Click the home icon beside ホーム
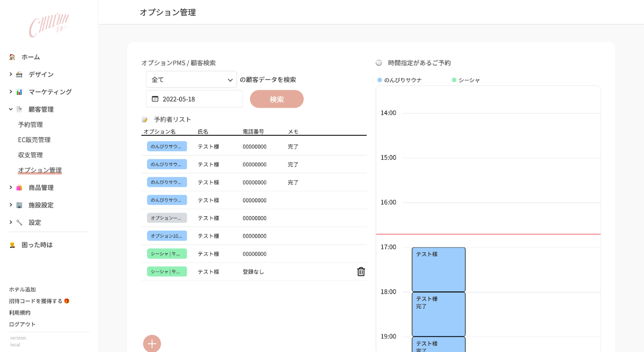Screen dimensions: 644x352 12,57
